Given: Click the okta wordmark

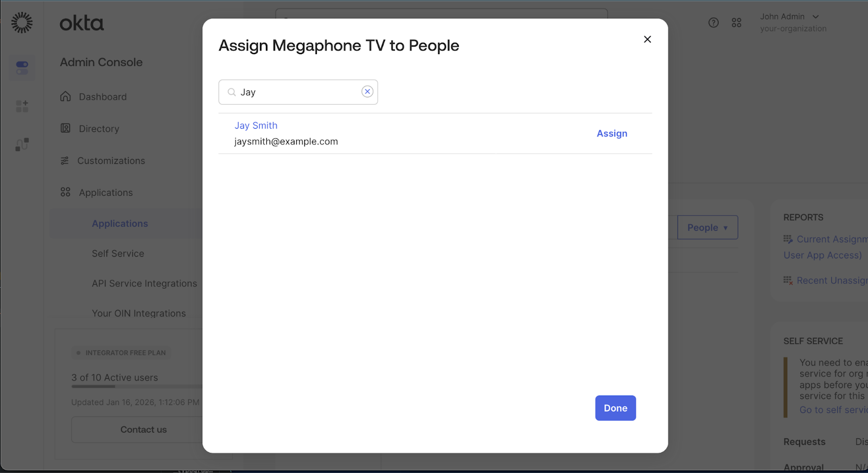Looking at the screenshot, I should (x=81, y=23).
